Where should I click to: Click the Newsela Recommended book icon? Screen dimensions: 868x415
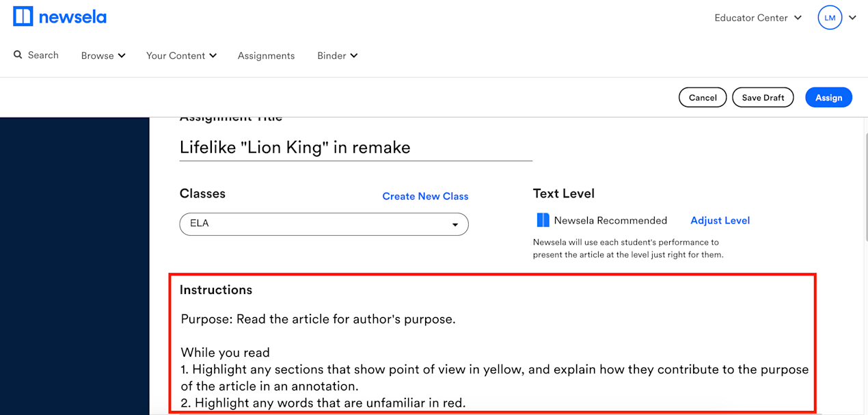(543, 220)
